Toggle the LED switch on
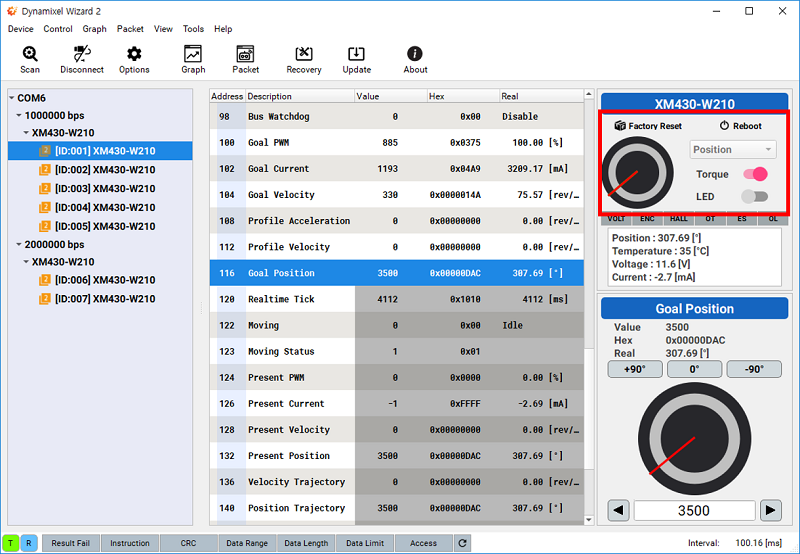 (755, 196)
